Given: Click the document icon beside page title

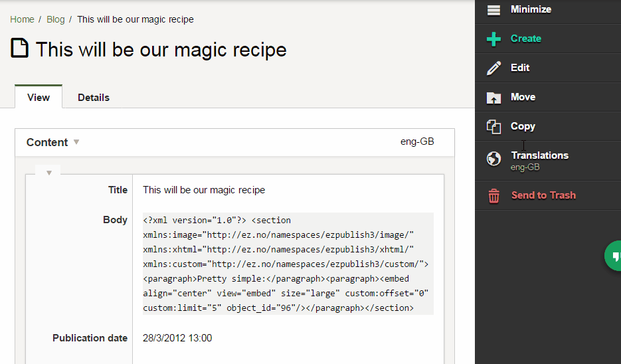Looking at the screenshot, I should [19, 48].
